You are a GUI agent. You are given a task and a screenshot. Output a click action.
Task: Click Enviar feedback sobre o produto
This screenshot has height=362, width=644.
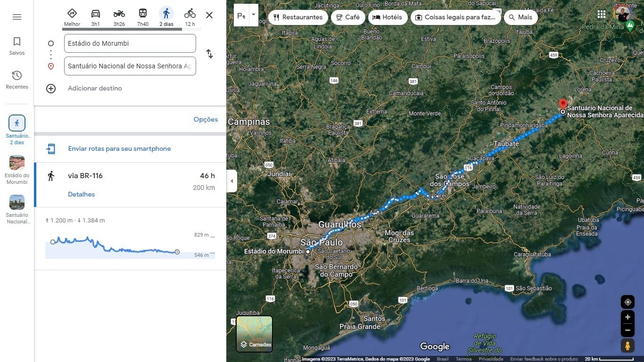[544, 359]
